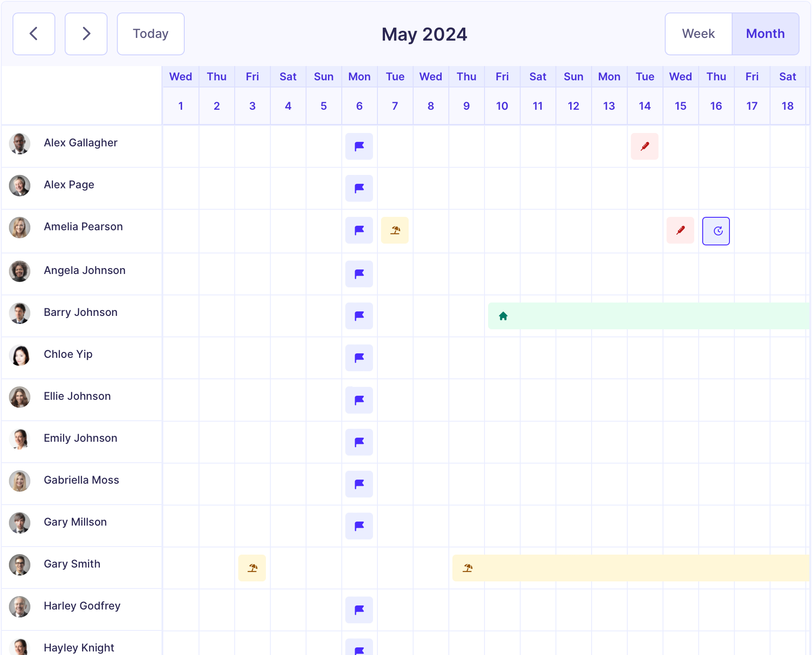This screenshot has width=812, height=655.
Task: Click Ellie Johnson's empty cell on Wed 8
Action: click(x=431, y=400)
